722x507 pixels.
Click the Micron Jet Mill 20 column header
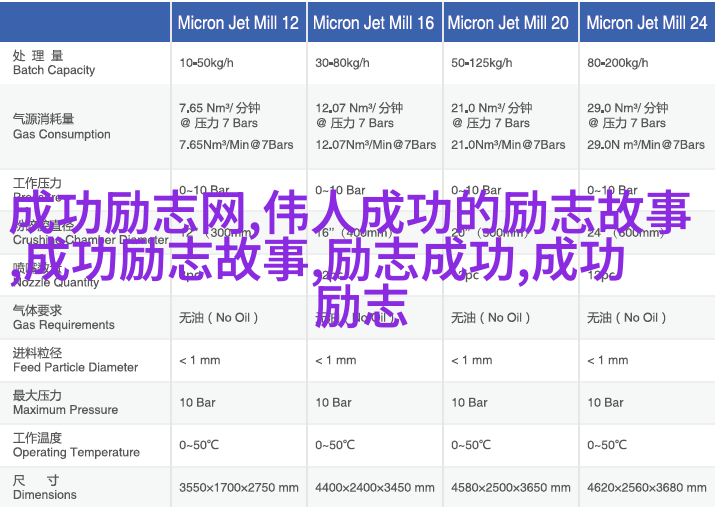tap(510, 23)
